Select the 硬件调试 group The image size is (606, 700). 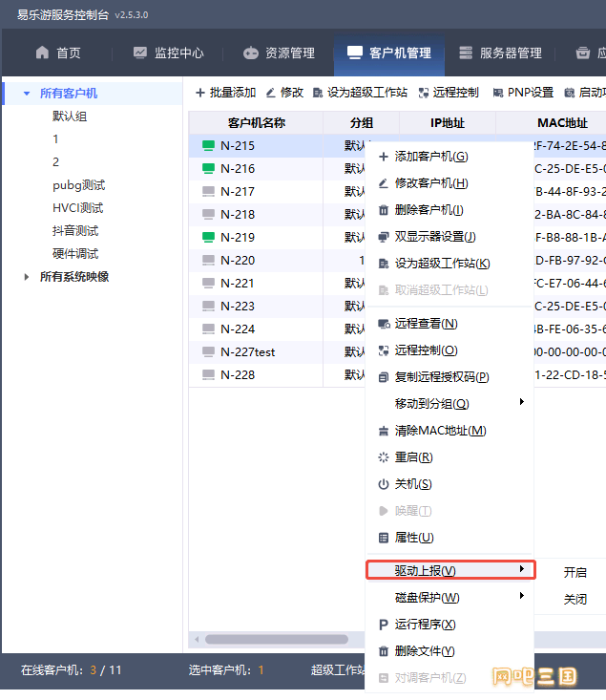[75, 254]
